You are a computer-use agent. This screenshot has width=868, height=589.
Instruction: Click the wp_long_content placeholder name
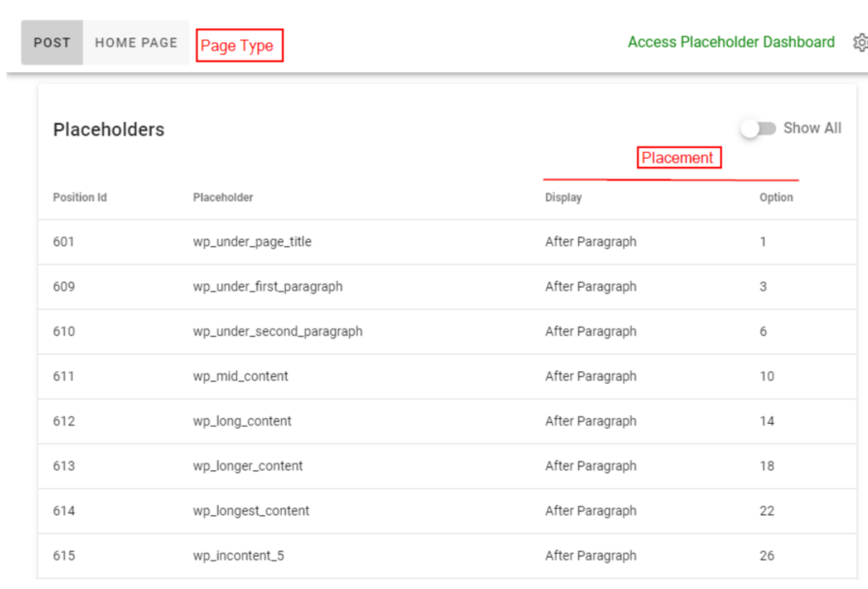[242, 421]
